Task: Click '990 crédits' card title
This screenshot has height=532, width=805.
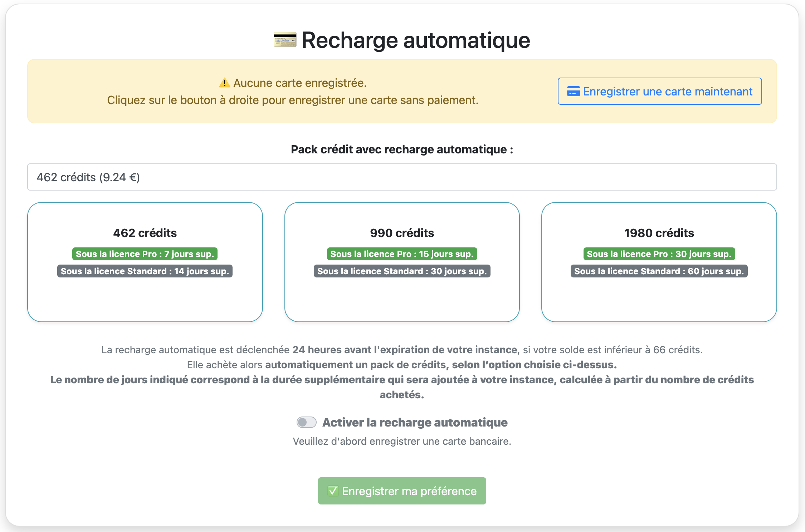Action: pos(402,233)
